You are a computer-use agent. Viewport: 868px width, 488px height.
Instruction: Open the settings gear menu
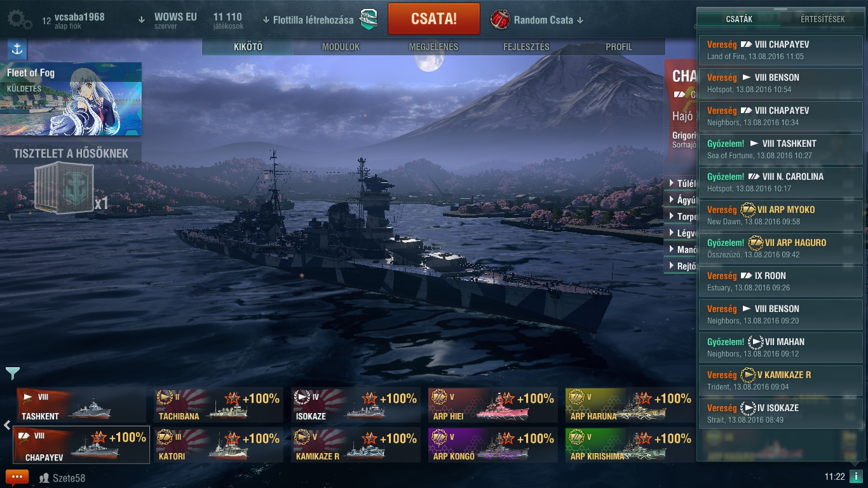(20, 20)
